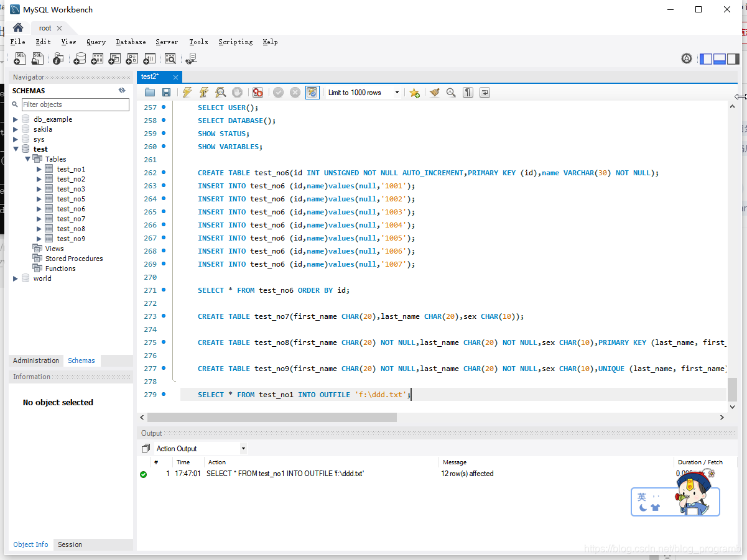Open SQL script file in new tab icon
Image resolution: width=747 pixels, height=560 pixels.
coord(38,58)
